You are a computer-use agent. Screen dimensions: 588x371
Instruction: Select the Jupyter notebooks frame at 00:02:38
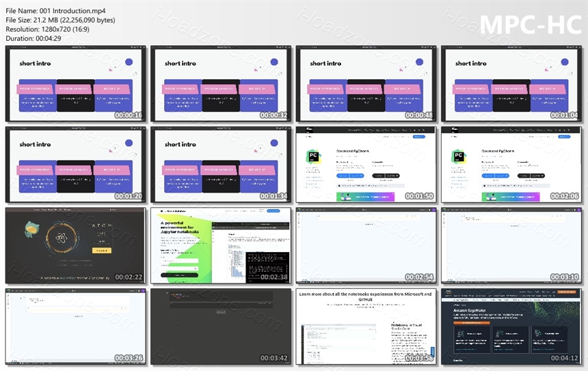point(221,245)
